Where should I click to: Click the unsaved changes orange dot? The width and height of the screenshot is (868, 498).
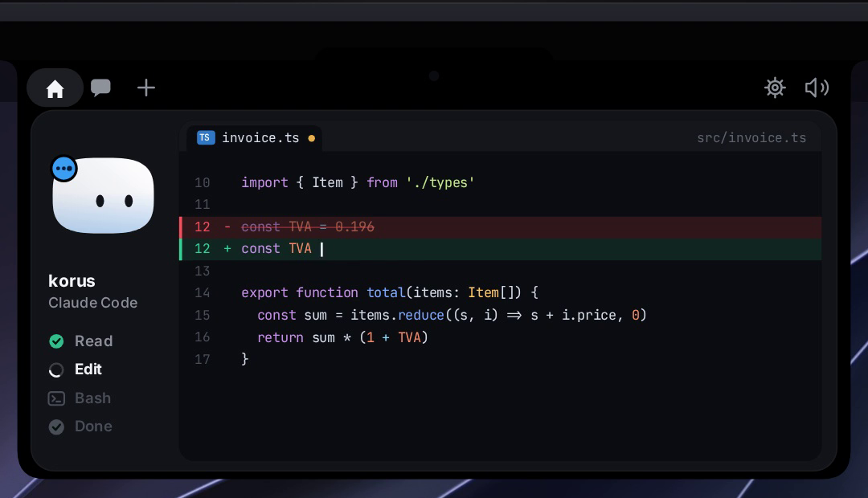coord(312,138)
